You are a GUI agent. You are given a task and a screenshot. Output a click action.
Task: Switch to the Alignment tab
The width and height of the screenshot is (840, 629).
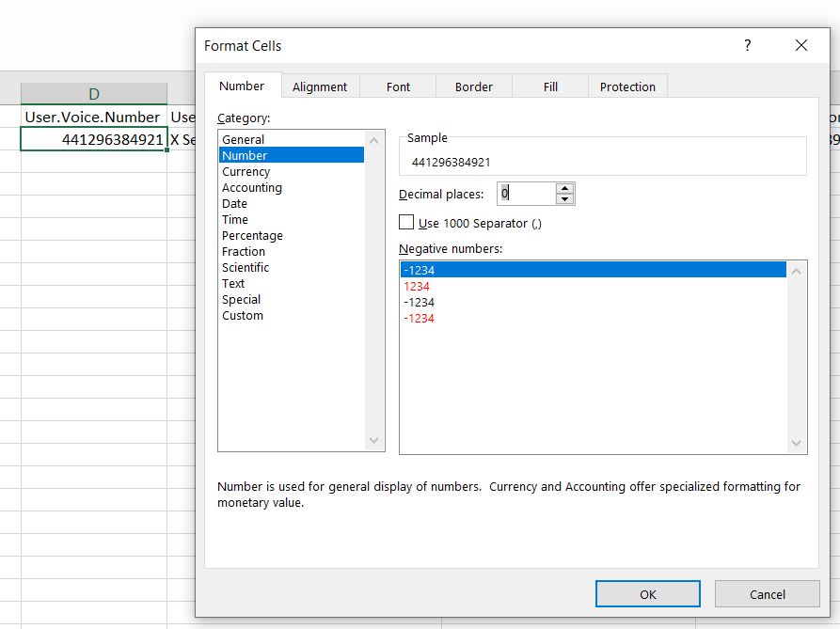coord(320,86)
